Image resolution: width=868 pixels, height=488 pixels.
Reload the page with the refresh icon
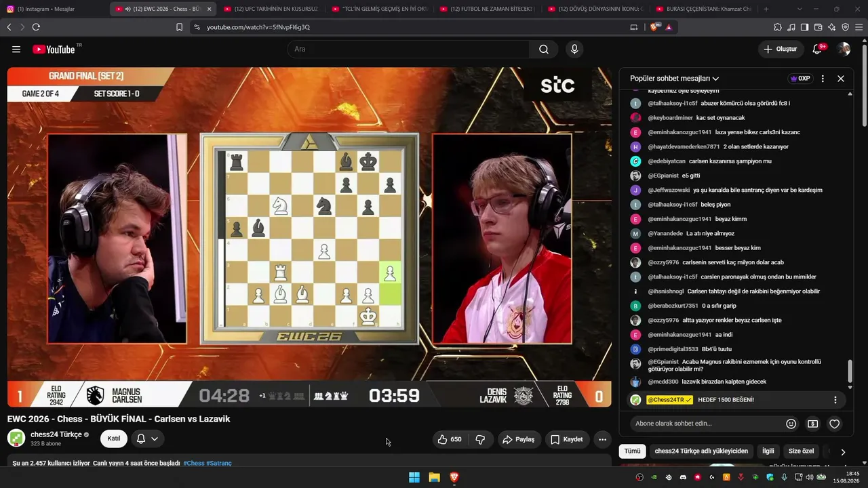[36, 27]
